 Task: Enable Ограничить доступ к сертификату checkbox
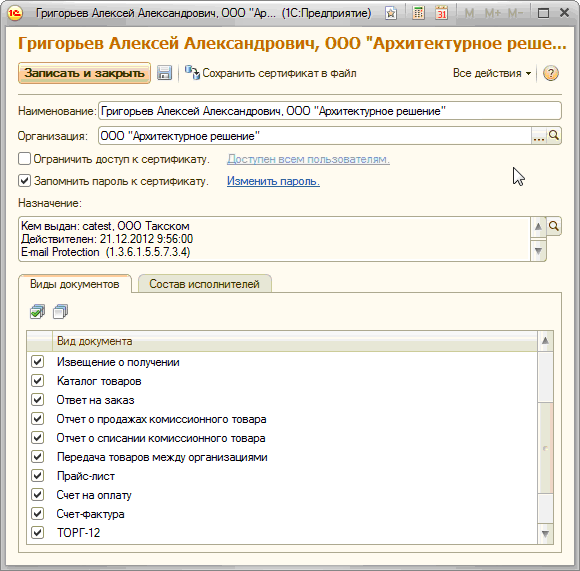coord(24,159)
